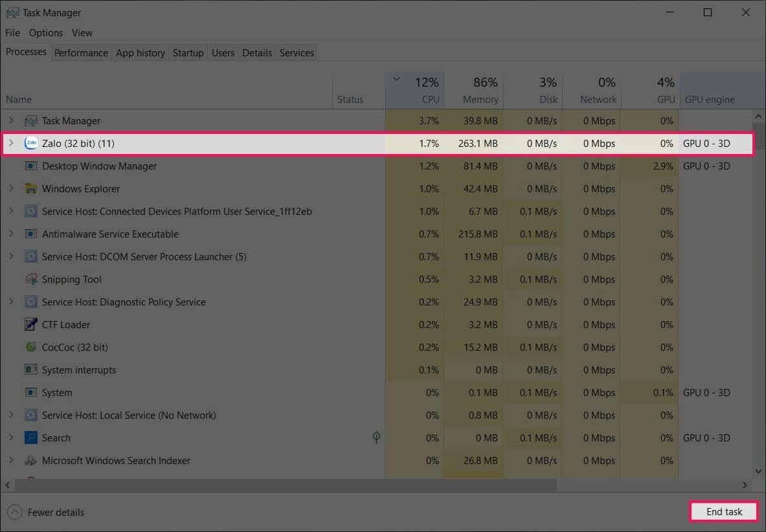
Task: Expand the Zalo (32 bit) process group
Action: 11,143
